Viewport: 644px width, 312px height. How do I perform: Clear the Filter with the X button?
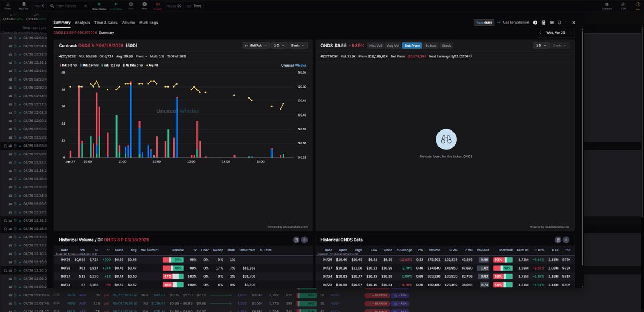pyautogui.click(x=43, y=6)
